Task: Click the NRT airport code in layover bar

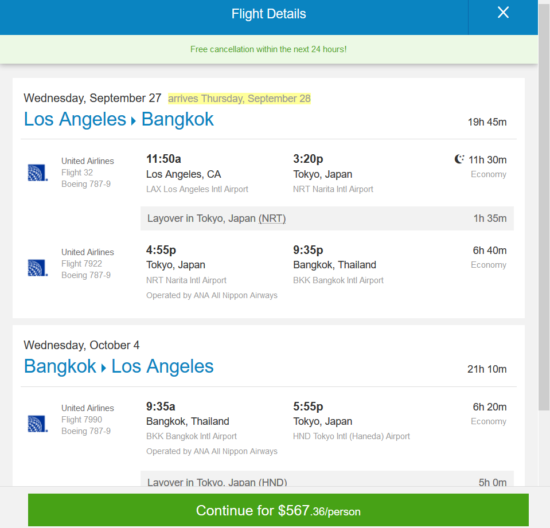Action: [272, 219]
